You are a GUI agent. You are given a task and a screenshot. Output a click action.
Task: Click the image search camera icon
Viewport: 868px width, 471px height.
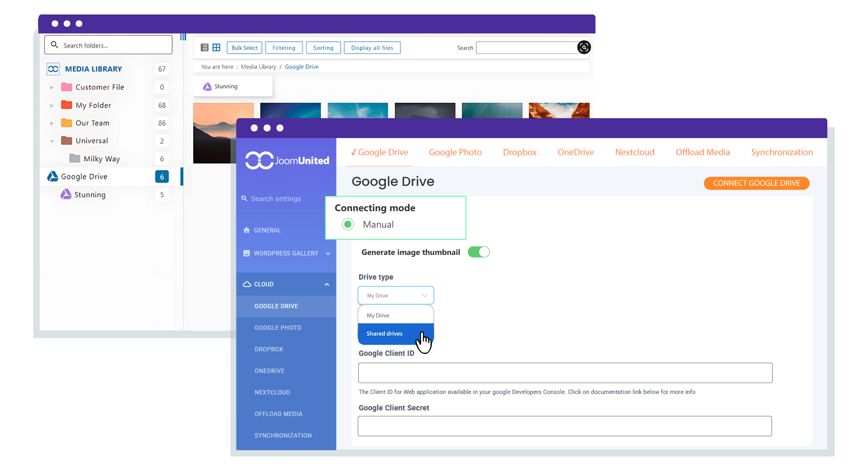tap(584, 48)
